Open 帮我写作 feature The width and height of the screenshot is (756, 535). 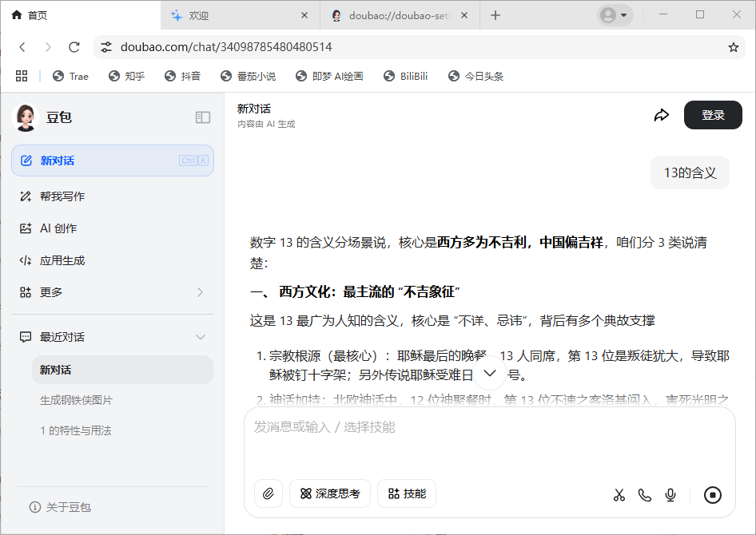pos(113,196)
